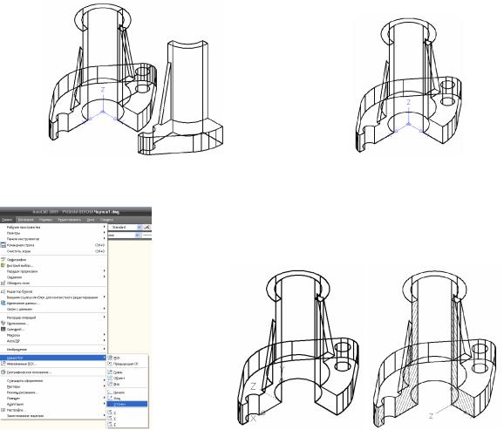Open Адаптация submenu entry
The image size is (504, 430).
53,404
